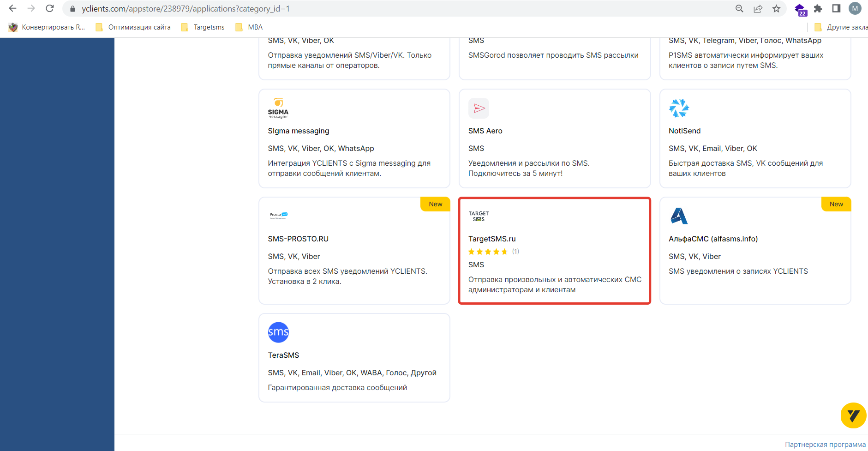Viewport: 868px width, 451px height.
Task: Bookmark this page with the star icon
Action: click(x=777, y=9)
